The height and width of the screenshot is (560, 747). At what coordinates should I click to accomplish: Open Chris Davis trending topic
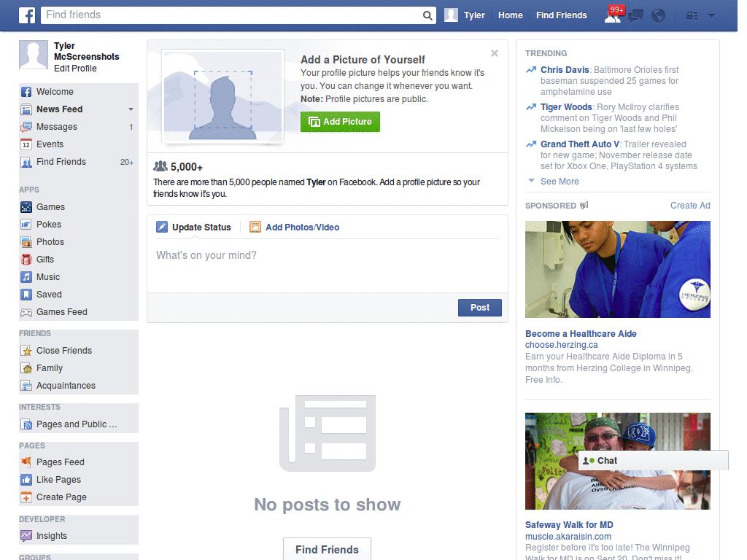tap(565, 70)
